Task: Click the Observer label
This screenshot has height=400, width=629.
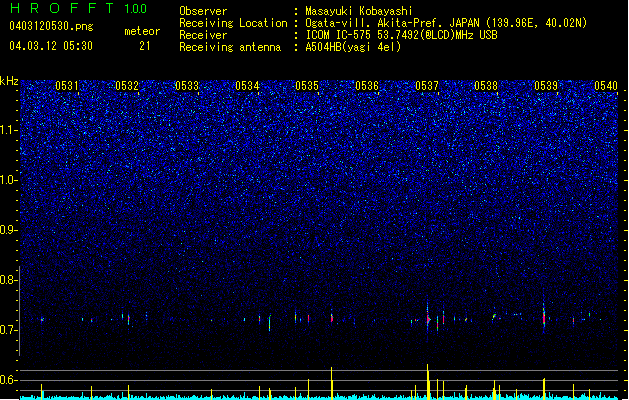Action: (203, 11)
